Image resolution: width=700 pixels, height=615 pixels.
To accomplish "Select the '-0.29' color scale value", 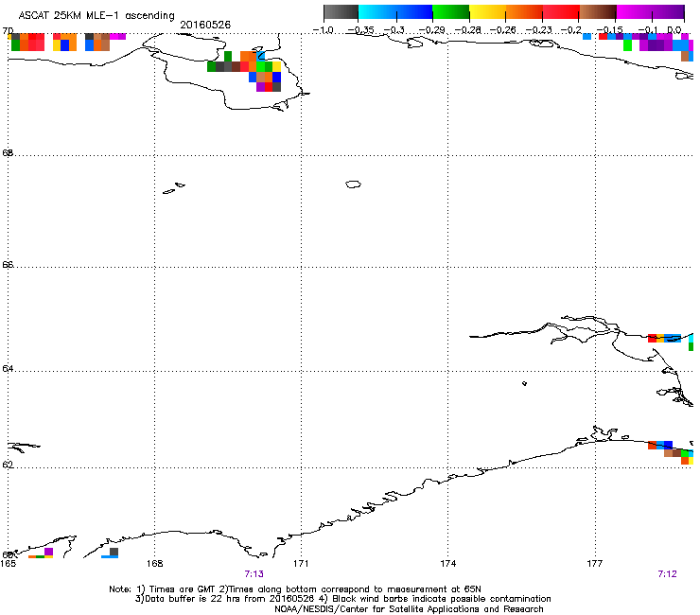I will pos(431,30).
